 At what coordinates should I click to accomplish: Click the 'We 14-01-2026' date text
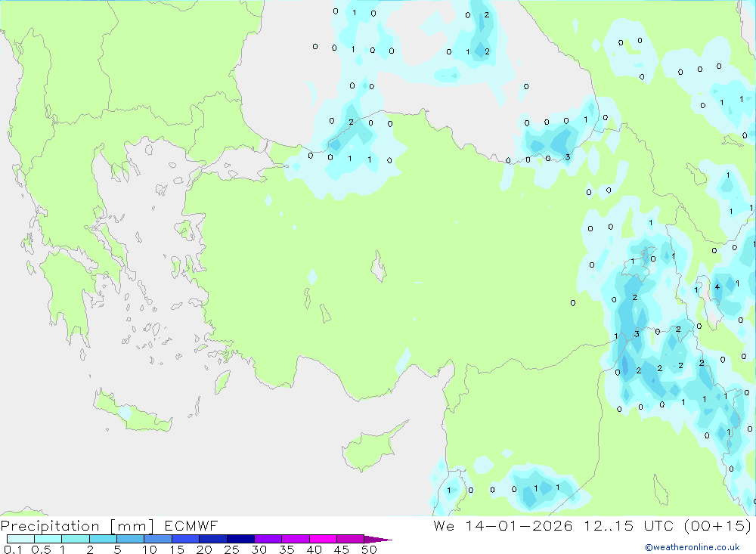[503, 525]
